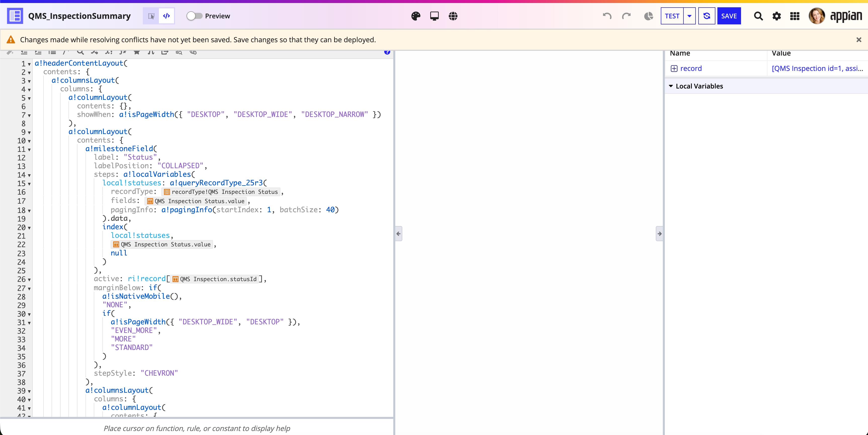Image resolution: width=868 pixels, height=435 pixels.
Task: Fold code at line 11 a!milestoneField
Action: 29,150
